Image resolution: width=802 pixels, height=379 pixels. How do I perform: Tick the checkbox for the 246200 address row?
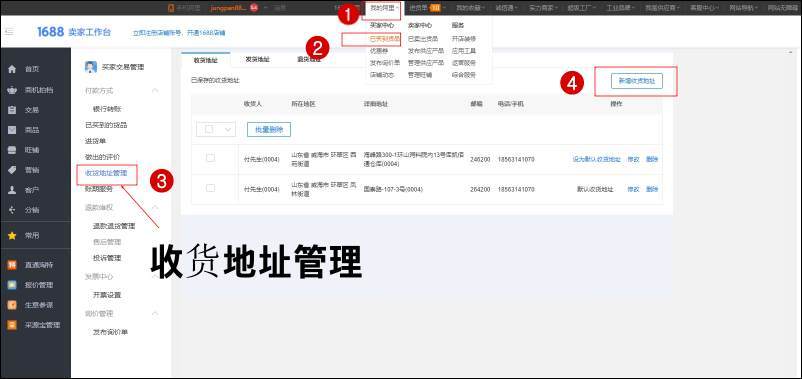click(x=210, y=159)
